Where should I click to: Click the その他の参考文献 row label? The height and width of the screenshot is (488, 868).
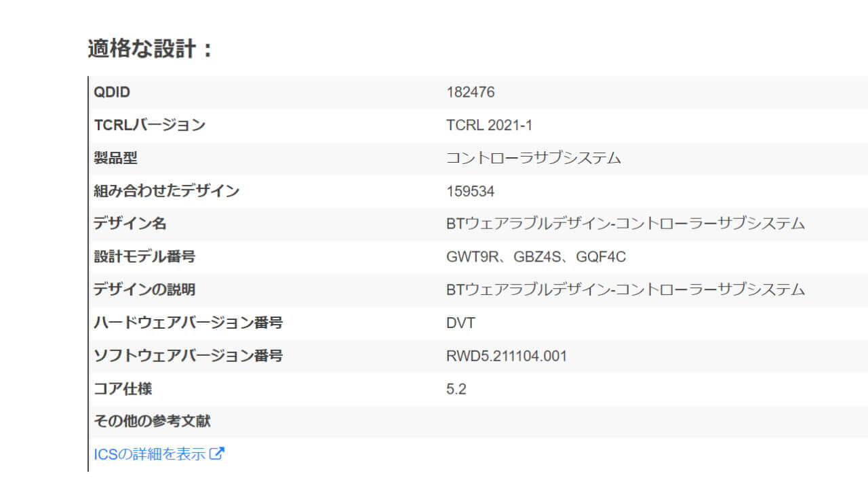point(152,422)
